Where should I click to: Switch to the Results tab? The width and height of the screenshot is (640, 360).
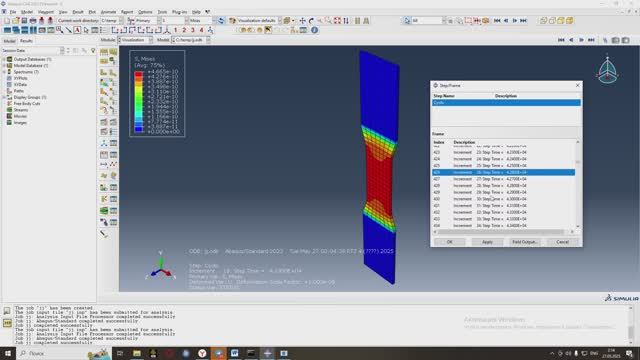[26, 41]
